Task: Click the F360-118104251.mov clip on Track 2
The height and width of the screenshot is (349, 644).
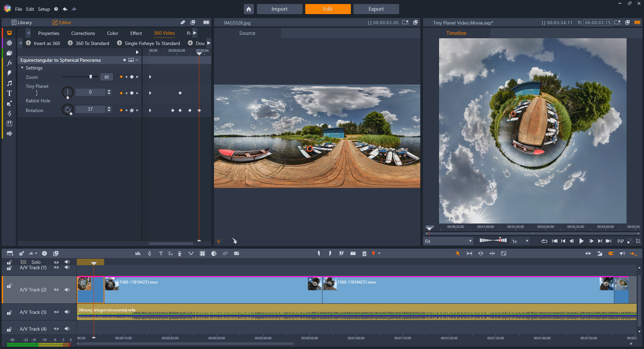Action: click(201, 290)
